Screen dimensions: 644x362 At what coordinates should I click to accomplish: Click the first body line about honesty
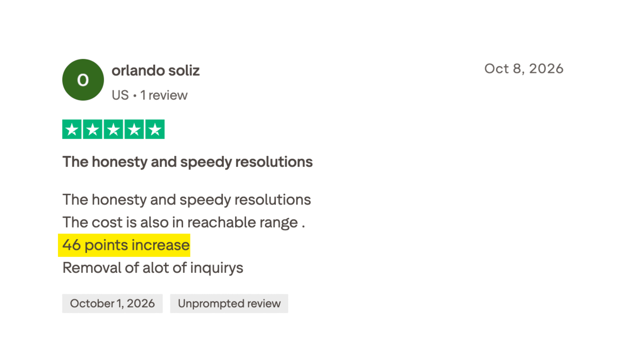(187, 200)
